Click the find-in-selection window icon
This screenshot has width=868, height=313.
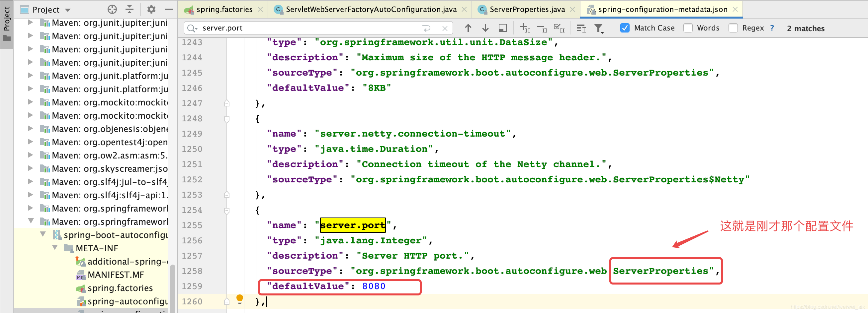pos(502,28)
